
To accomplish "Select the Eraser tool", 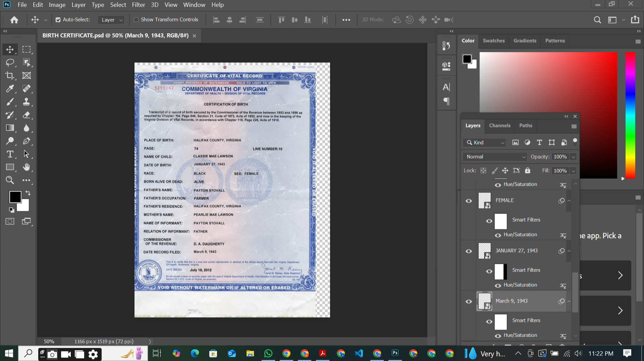I will 27,115.
